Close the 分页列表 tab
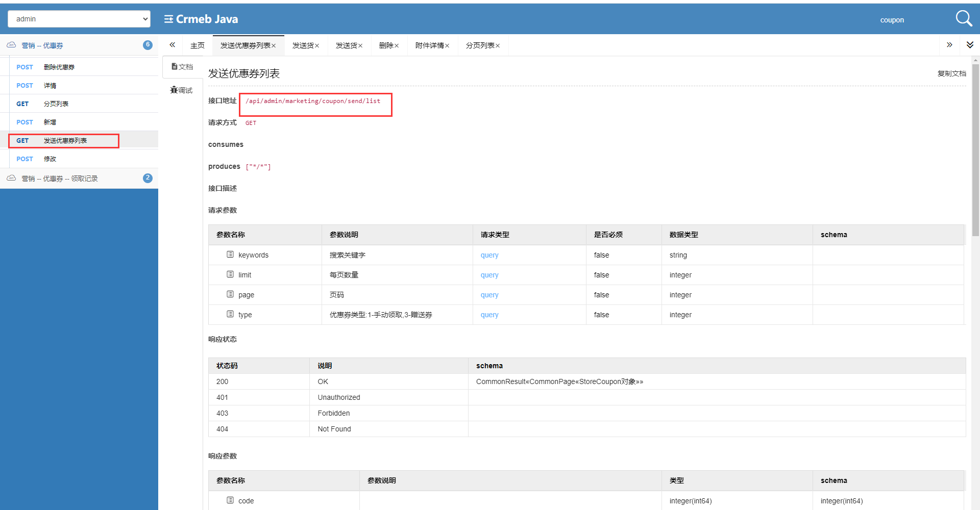The image size is (980, 510). pyautogui.click(x=498, y=46)
